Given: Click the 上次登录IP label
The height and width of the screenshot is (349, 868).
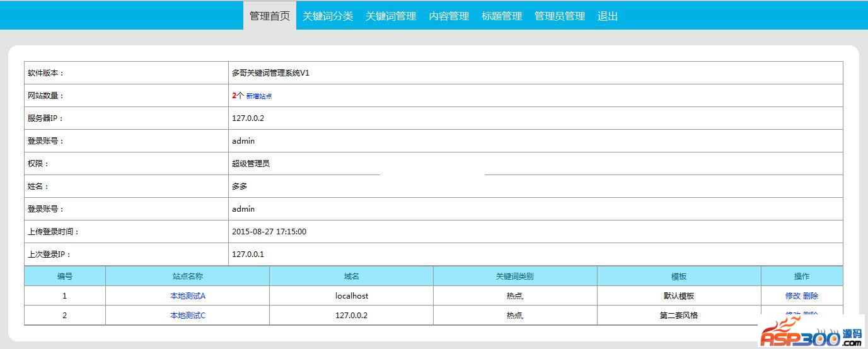Looking at the screenshot, I should tap(49, 255).
